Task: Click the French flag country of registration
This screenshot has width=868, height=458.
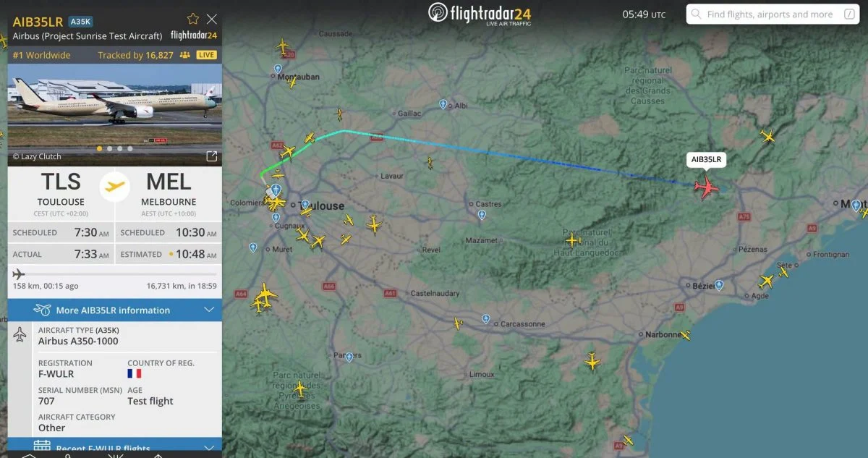Action: click(x=134, y=373)
